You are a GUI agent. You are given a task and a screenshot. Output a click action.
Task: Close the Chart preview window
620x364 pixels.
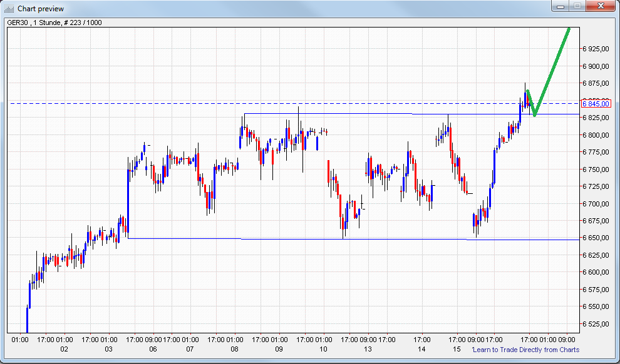pos(599,7)
